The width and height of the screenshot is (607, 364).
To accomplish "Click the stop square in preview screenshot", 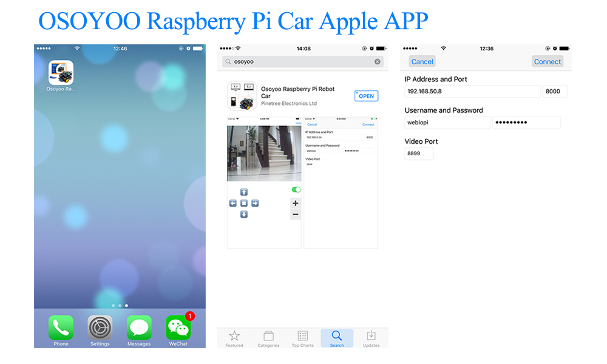I will pos(244,203).
